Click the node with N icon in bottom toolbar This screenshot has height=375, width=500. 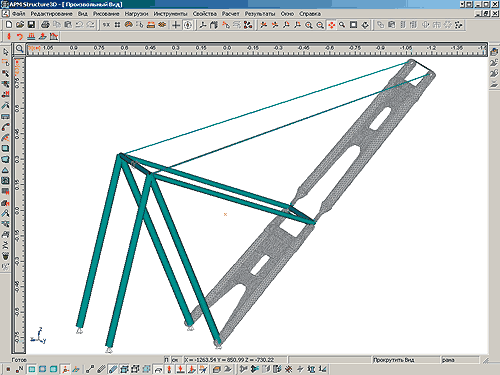[x=19, y=369]
